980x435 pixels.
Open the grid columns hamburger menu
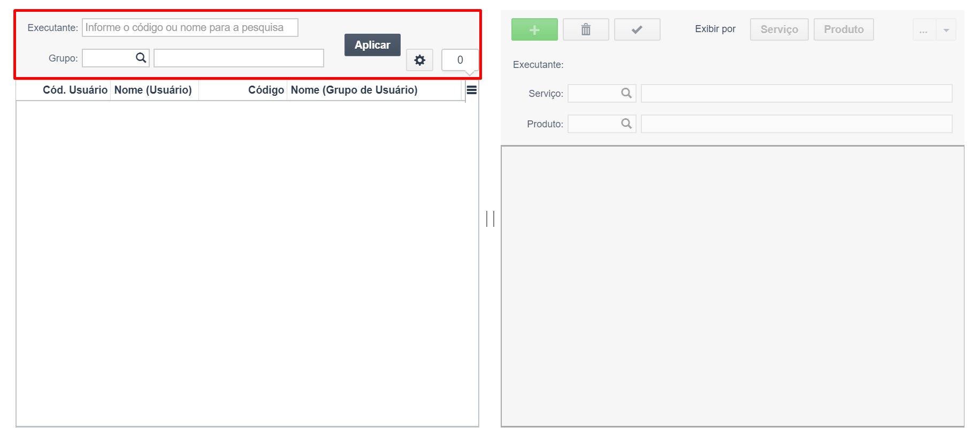point(472,90)
